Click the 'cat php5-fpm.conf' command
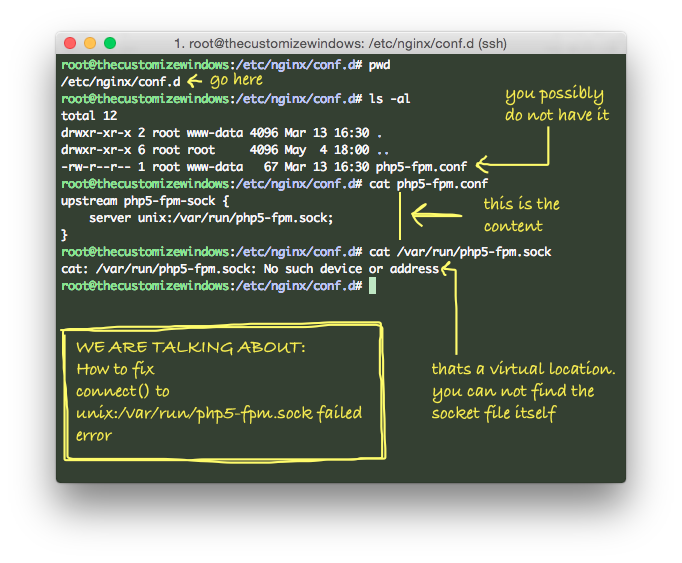Image resolution: width=682 pixels, height=563 pixels. [428, 184]
